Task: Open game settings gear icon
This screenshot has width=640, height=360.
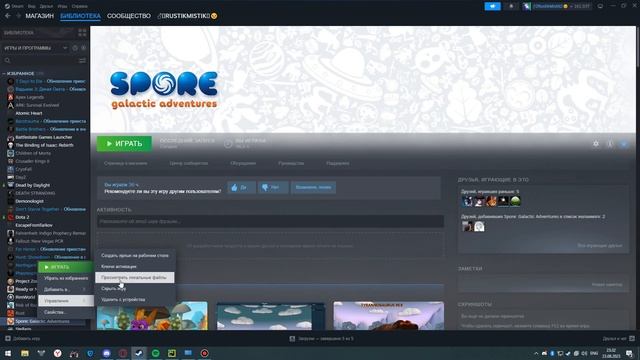Action: click(596, 144)
